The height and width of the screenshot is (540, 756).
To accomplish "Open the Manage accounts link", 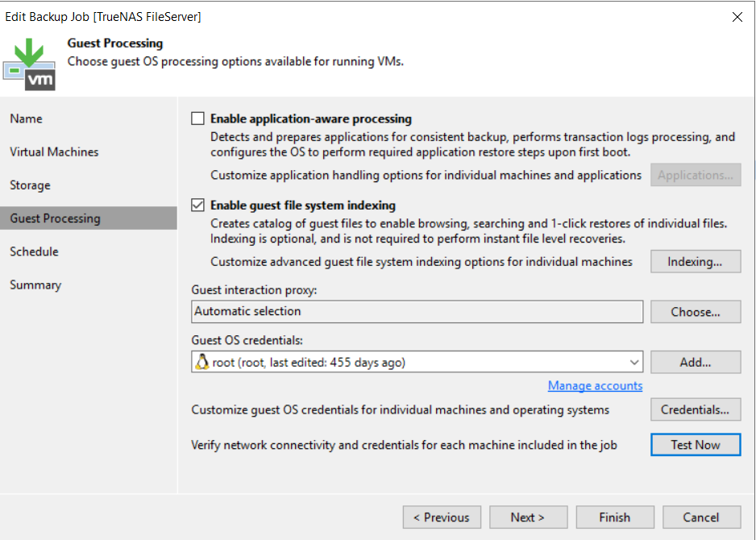I will (x=595, y=386).
